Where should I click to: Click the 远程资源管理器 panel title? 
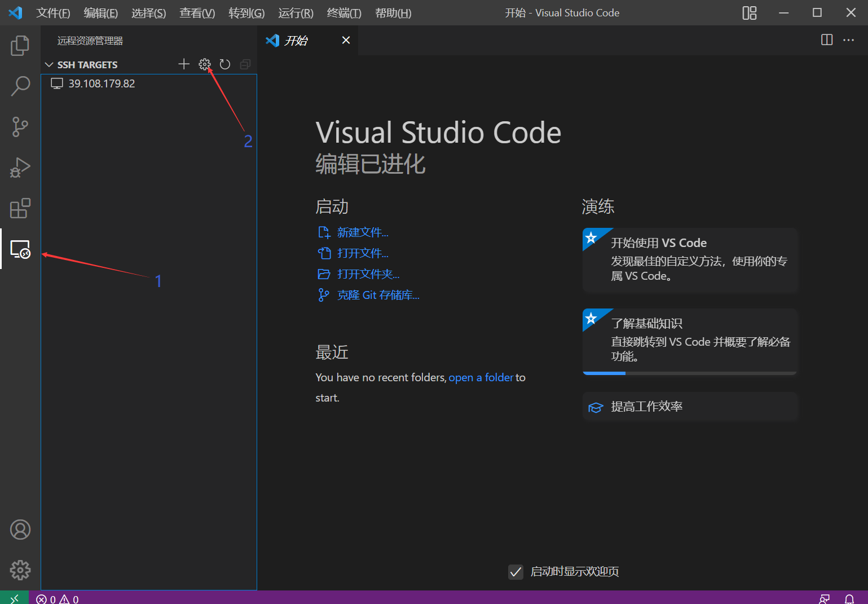[90, 41]
